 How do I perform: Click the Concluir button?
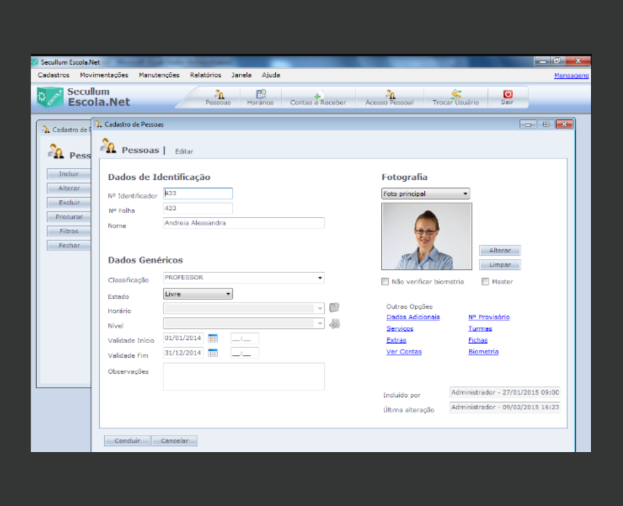[127, 440]
